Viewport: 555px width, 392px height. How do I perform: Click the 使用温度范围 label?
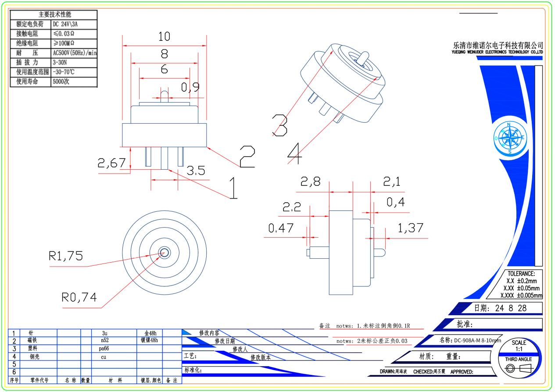click(32, 72)
